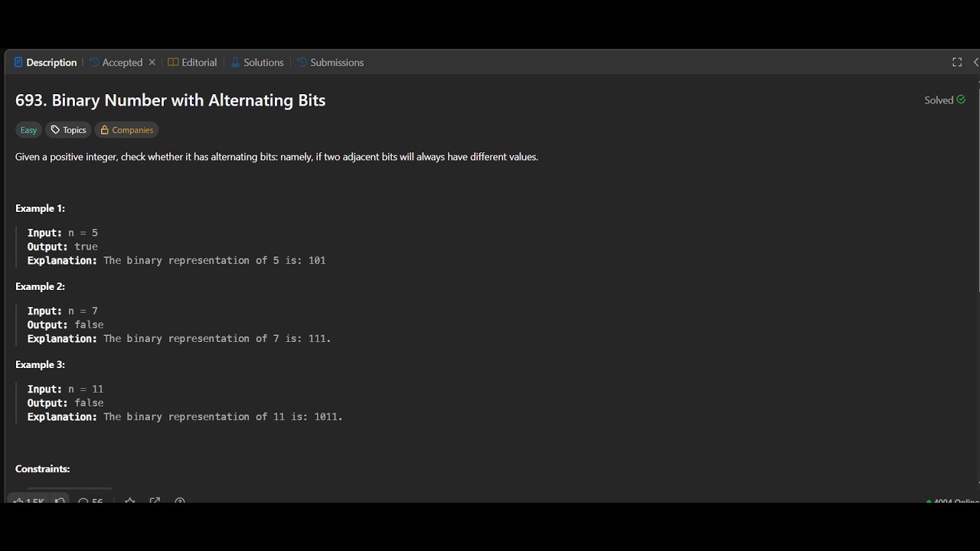
Task: Open the Submissions tab
Action: pos(330,63)
